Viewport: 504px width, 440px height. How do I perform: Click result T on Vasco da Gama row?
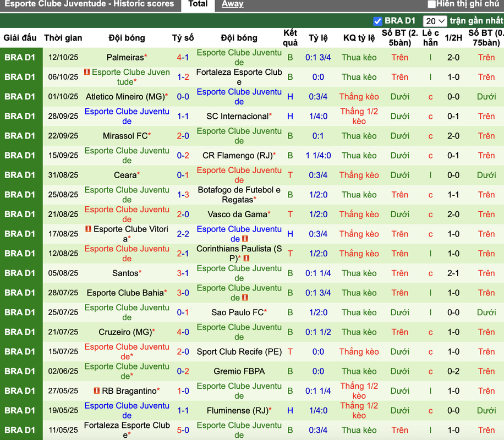(x=290, y=215)
